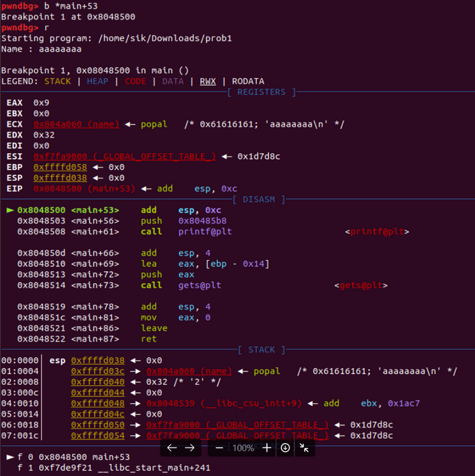The height and width of the screenshot is (476, 475).
Task: Click the EDI register name
Action: [15, 146]
